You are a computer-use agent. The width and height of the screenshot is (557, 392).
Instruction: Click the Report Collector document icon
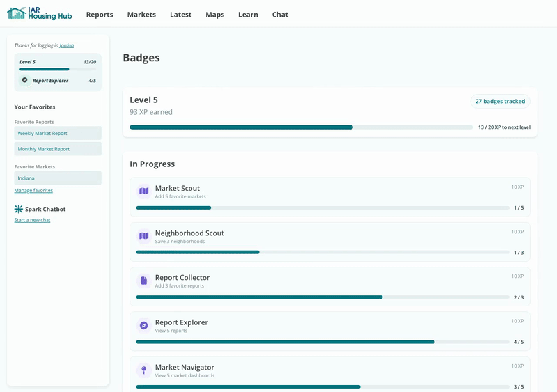point(144,281)
